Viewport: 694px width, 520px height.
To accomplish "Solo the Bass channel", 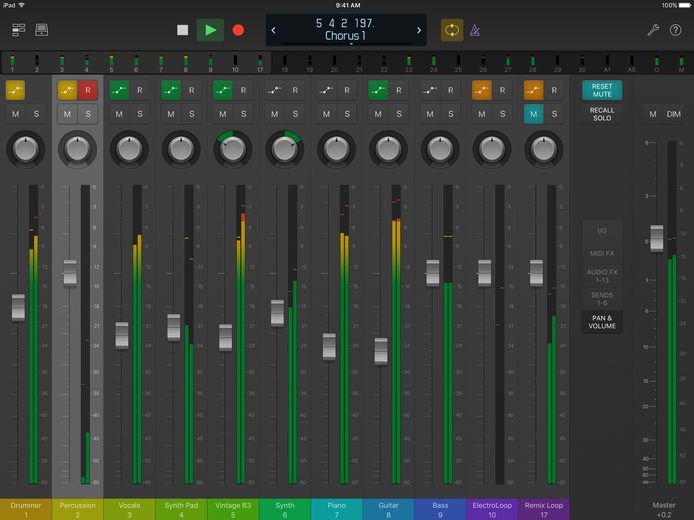I will (x=451, y=114).
